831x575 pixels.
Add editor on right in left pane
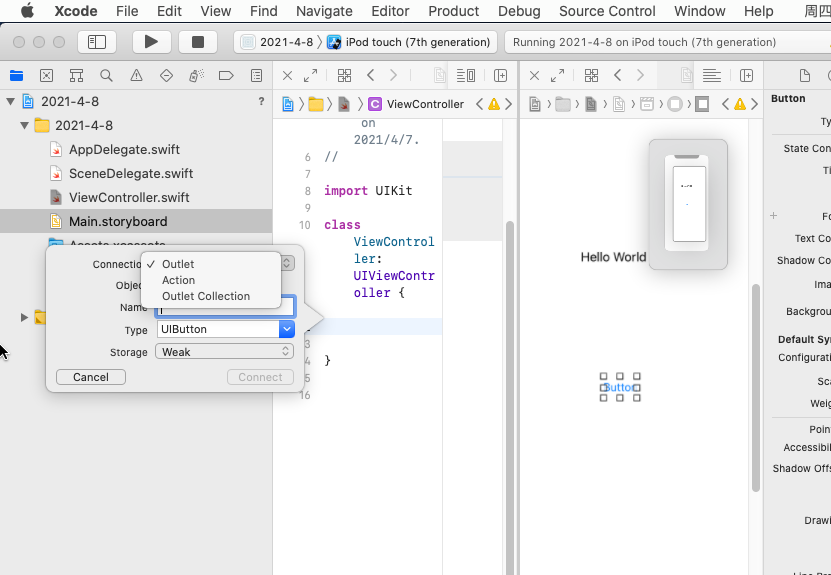click(500, 76)
